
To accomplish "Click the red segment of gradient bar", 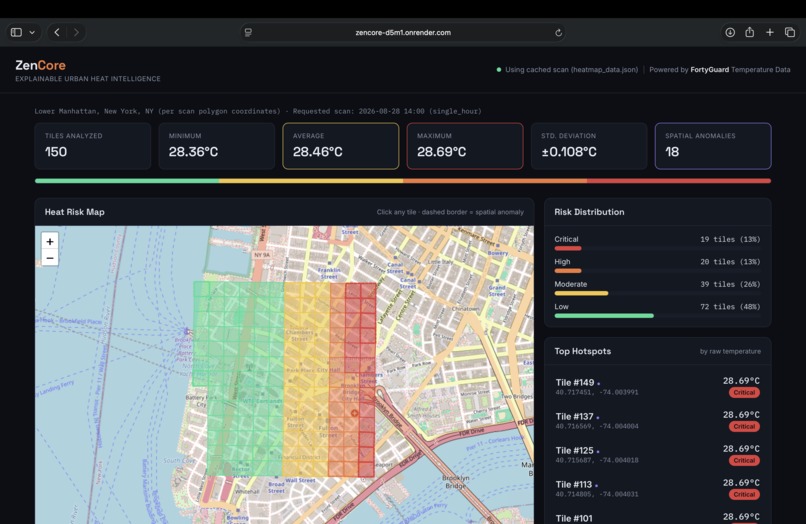I will click(679, 181).
